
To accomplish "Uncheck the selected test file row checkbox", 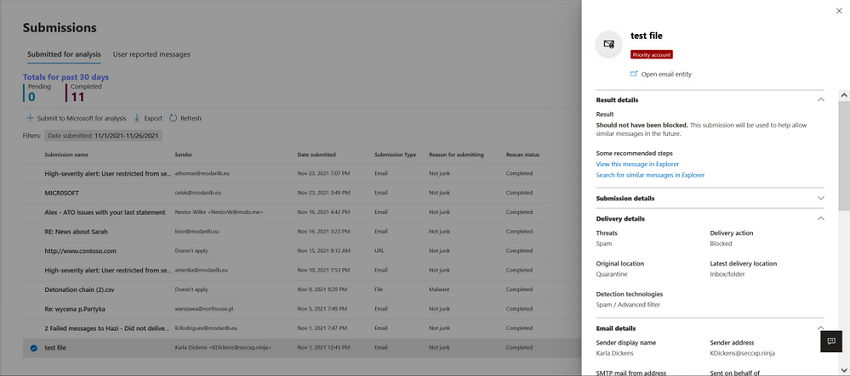I will click(34, 348).
